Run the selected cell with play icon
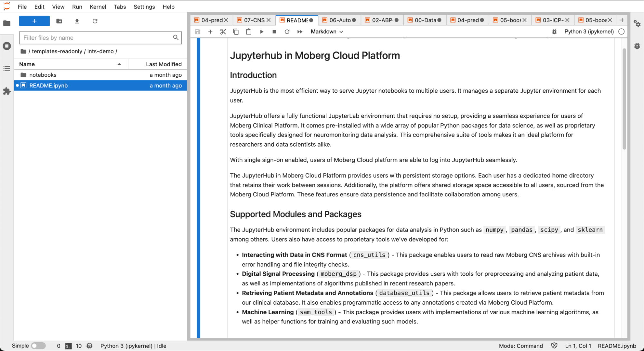 262,32
